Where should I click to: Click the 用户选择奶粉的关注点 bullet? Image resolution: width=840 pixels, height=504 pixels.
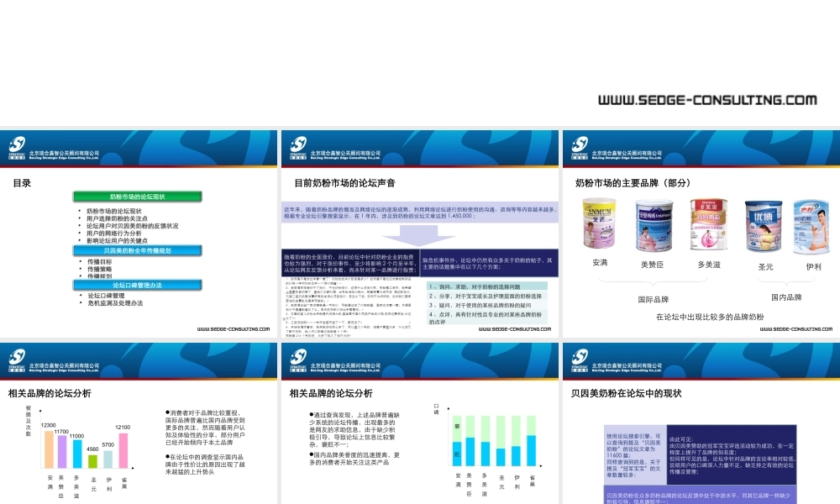point(117,218)
